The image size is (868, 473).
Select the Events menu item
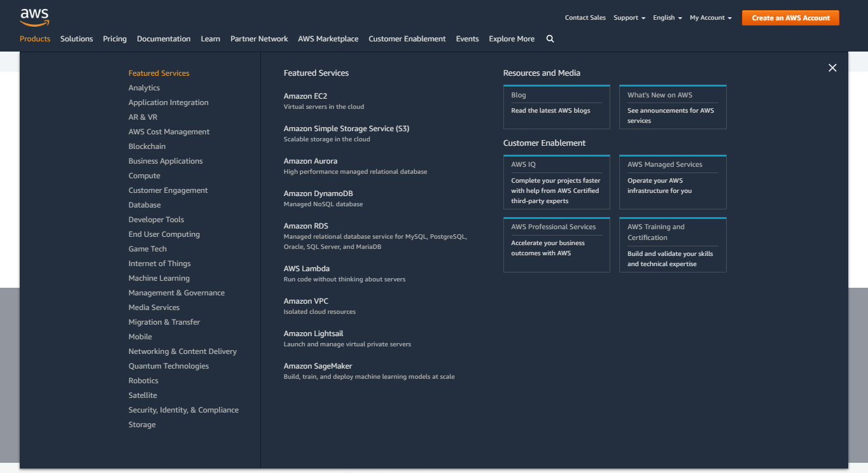tap(467, 39)
